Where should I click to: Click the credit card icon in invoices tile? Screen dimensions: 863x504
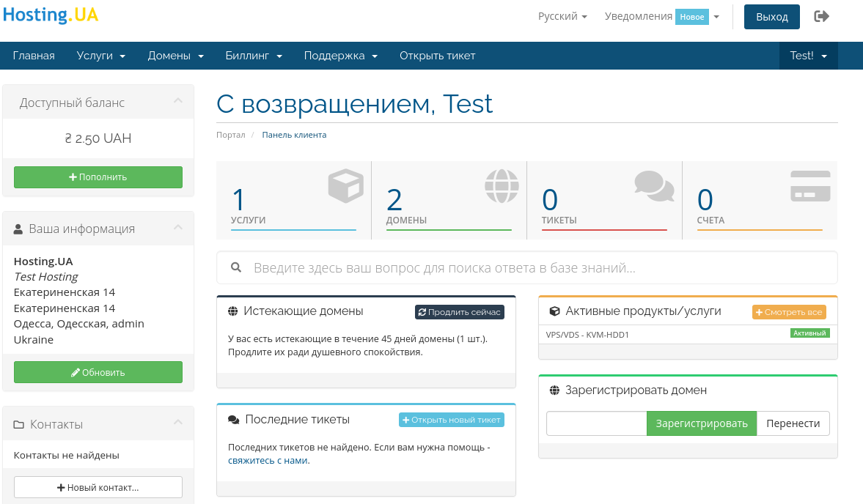tap(810, 186)
